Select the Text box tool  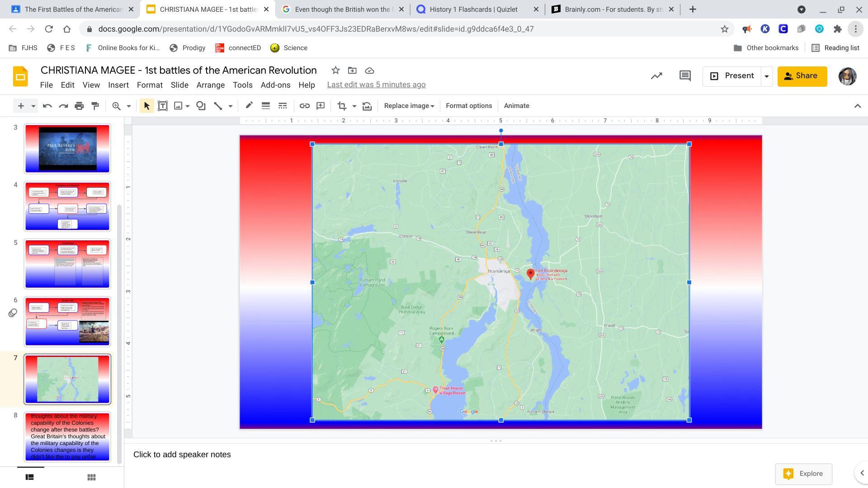tap(163, 106)
